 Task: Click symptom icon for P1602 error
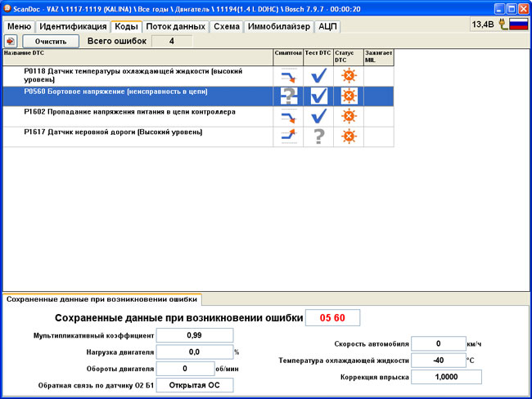(288, 116)
